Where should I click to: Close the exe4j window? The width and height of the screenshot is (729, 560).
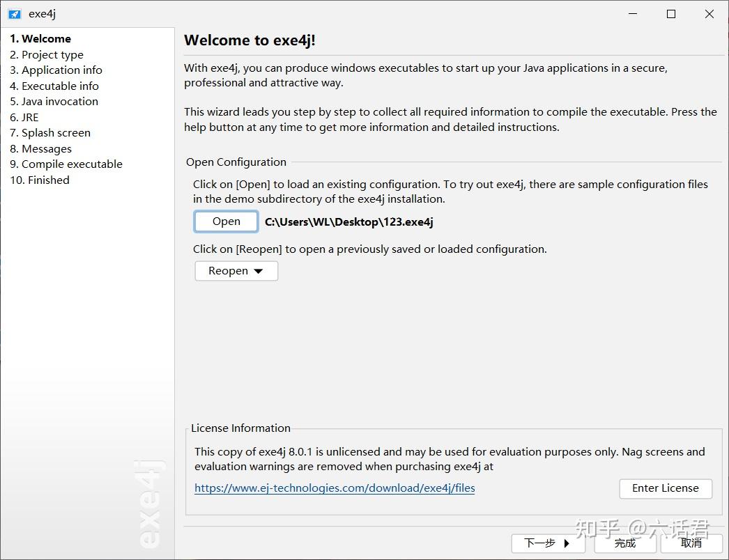pyautogui.click(x=709, y=14)
